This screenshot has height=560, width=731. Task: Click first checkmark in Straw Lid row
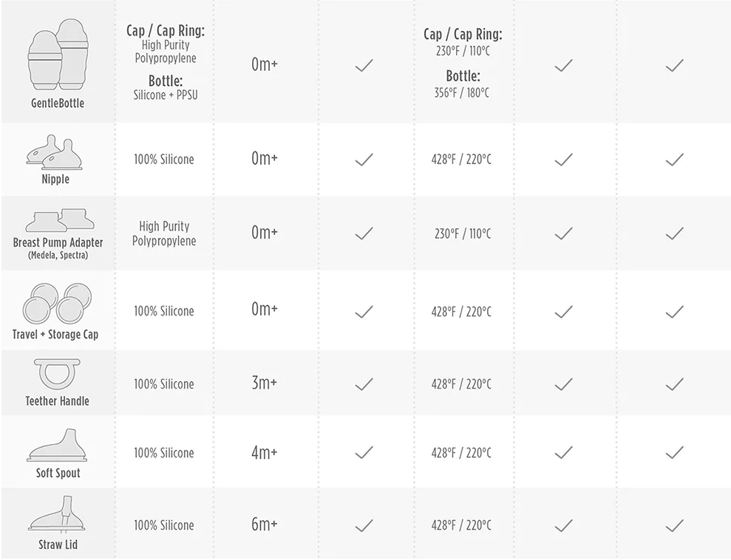pyautogui.click(x=364, y=526)
